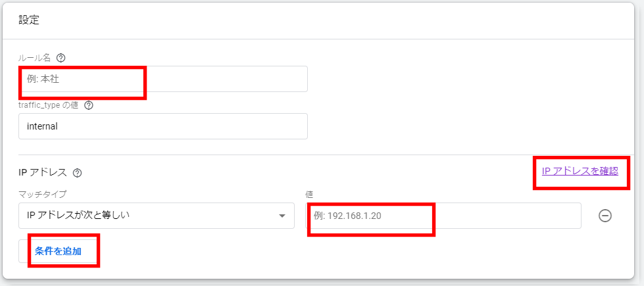Remove the IP condition with the minus circle icon
The image size is (644, 286).
[x=605, y=216]
